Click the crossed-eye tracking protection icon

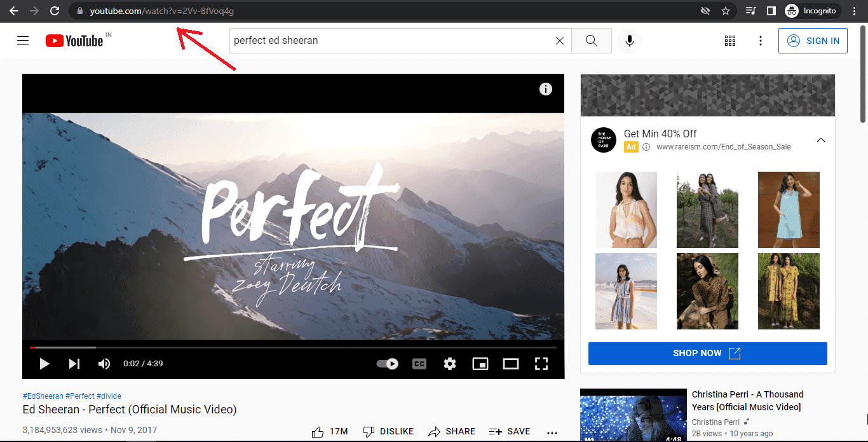pyautogui.click(x=705, y=11)
